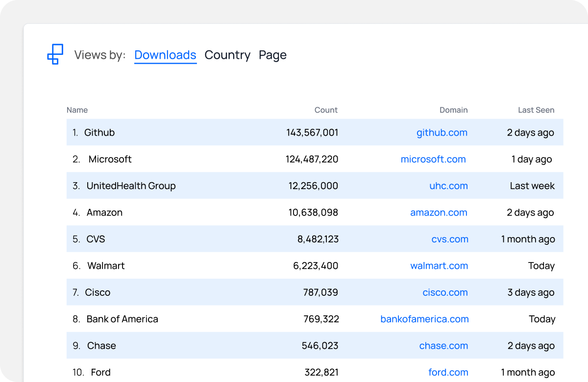Select the Walmart row name
Viewport: 588px width, 382px height.
tap(106, 266)
